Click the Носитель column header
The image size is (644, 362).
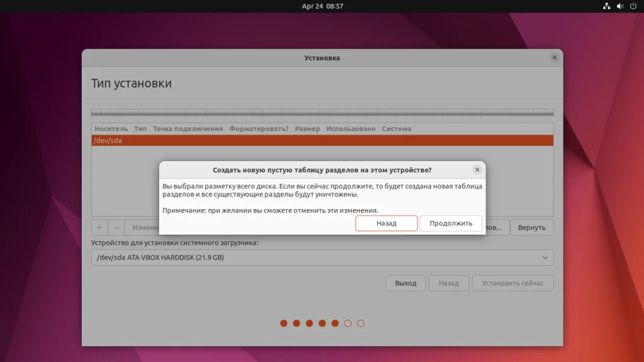point(111,129)
